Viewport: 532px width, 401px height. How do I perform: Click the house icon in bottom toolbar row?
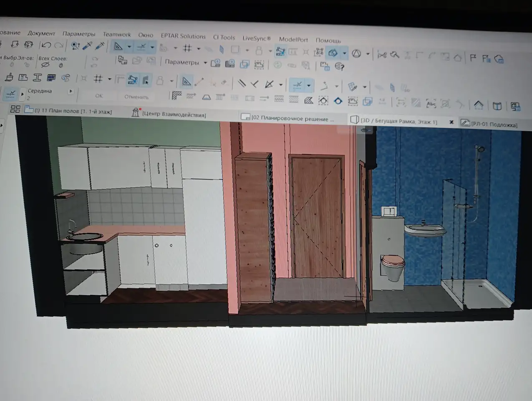[x=478, y=105]
